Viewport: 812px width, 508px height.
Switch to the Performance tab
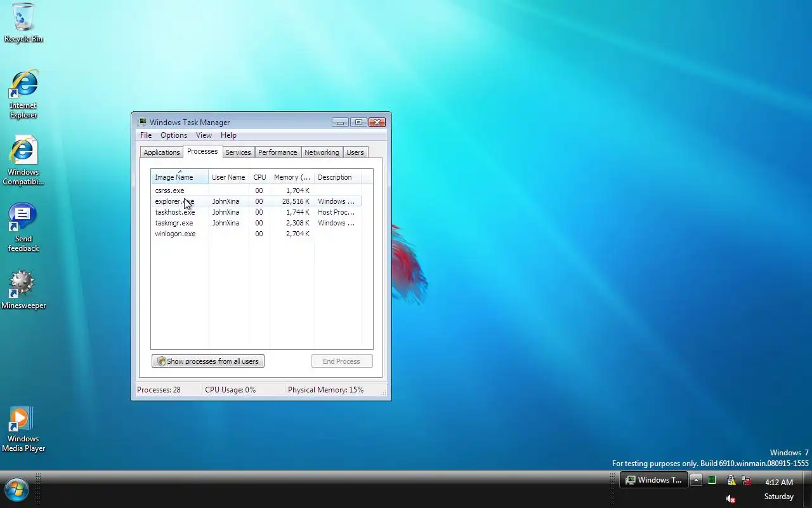point(277,152)
